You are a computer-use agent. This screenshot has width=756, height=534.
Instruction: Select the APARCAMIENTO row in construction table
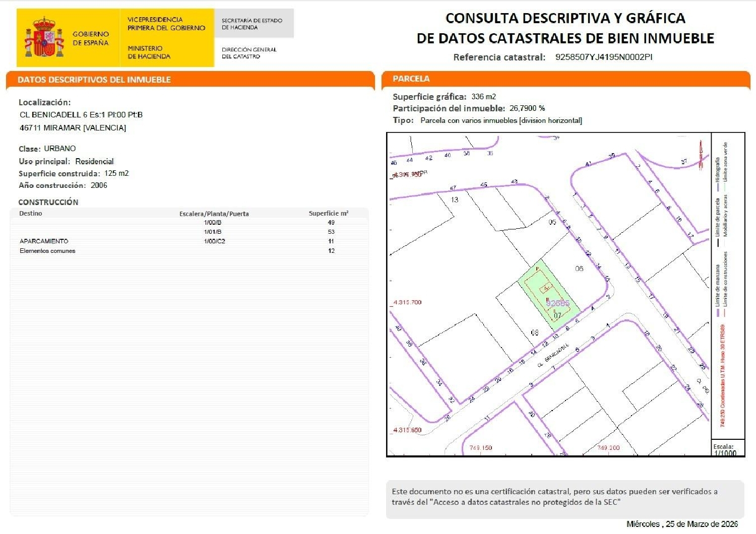(x=44, y=240)
